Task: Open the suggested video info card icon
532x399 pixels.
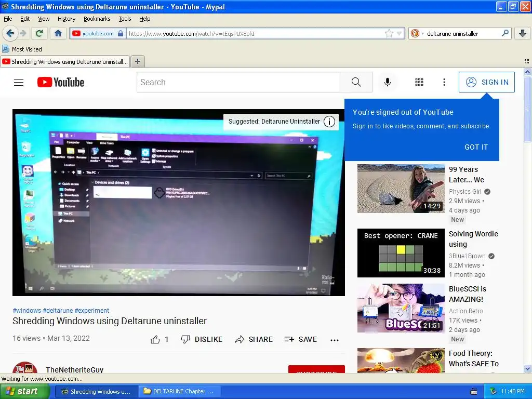Action: [329, 122]
